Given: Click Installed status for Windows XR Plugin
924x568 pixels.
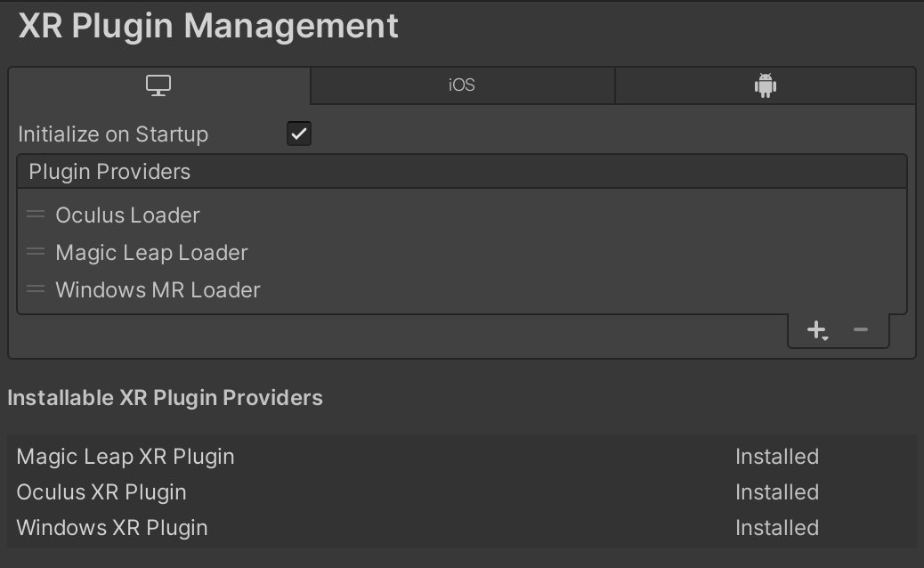Looking at the screenshot, I should (776, 528).
